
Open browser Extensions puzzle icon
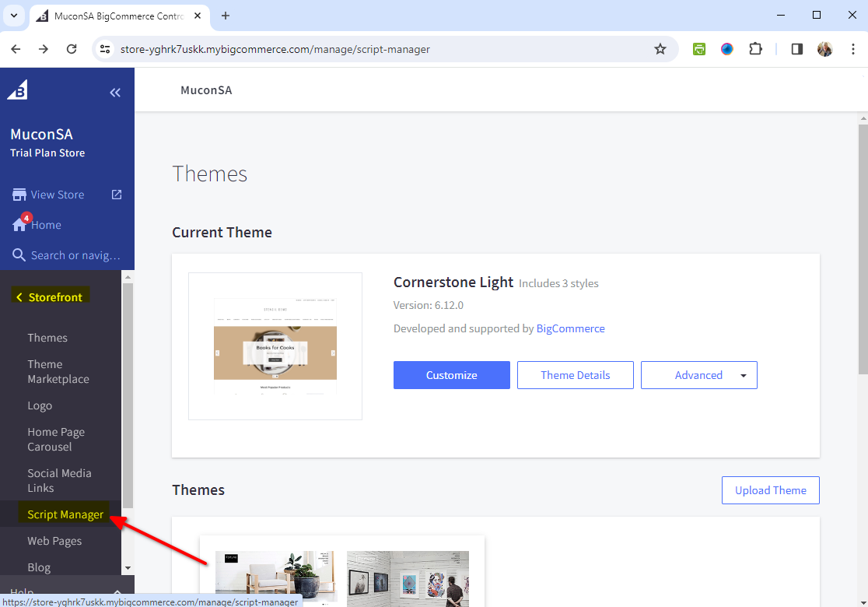755,49
